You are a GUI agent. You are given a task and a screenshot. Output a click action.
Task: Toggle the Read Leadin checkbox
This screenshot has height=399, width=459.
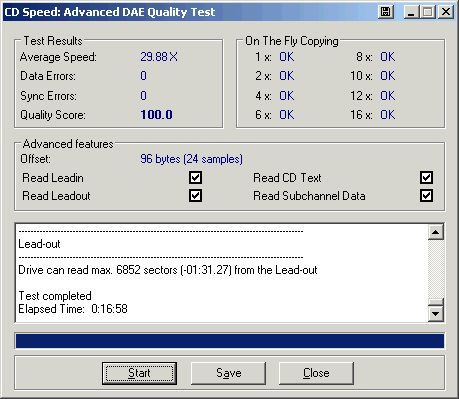pos(195,178)
